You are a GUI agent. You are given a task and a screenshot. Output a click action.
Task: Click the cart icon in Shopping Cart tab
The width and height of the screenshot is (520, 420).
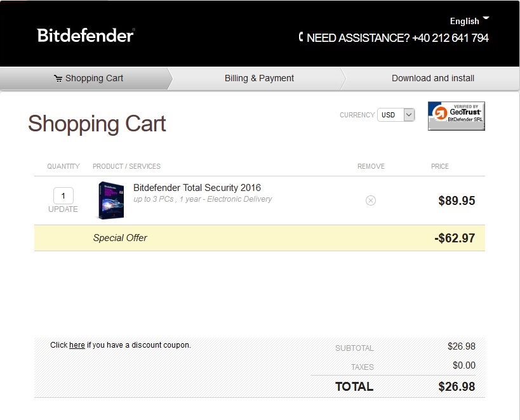click(x=58, y=79)
